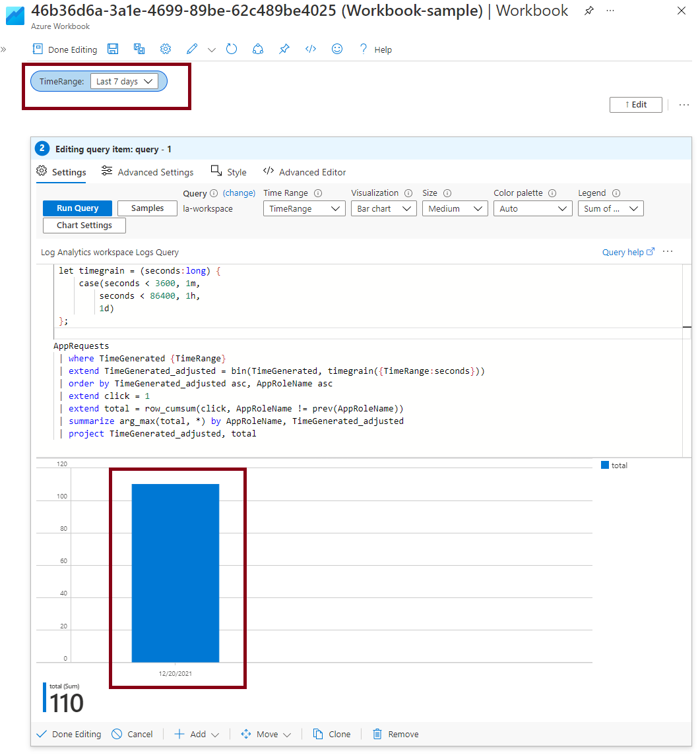Viewport: 700px width, 755px height.
Task: Click the Refresh icon in toolbar
Action: coord(232,49)
